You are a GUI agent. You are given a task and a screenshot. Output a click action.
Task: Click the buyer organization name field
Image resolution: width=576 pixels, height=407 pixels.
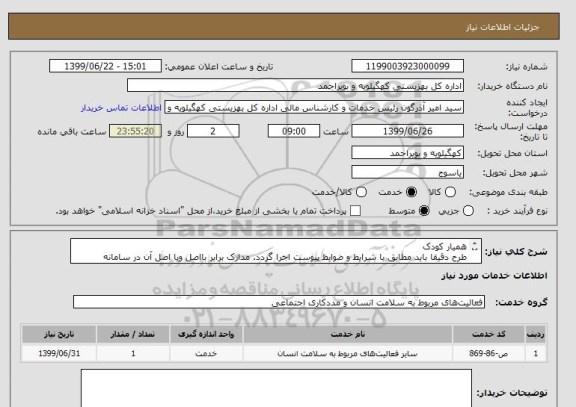coord(295,86)
